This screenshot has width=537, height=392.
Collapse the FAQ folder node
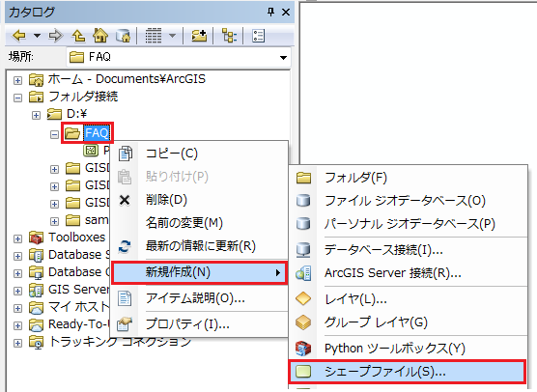[x=54, y=134]
